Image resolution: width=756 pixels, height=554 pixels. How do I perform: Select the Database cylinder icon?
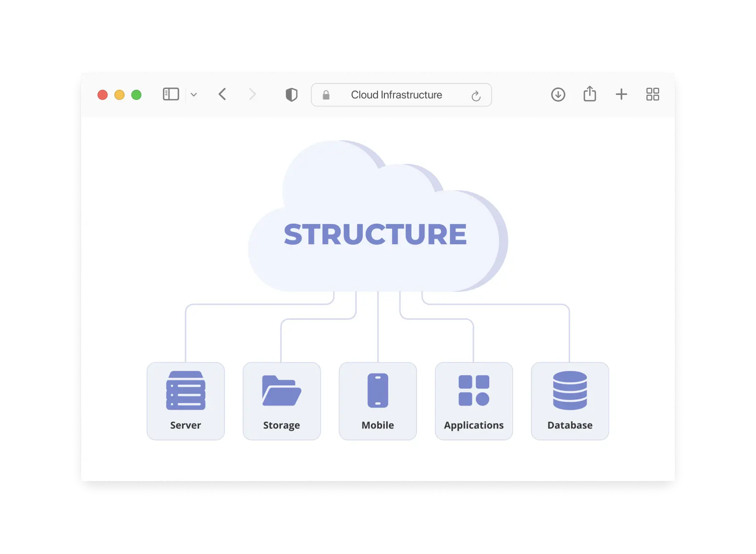[570, 391]
